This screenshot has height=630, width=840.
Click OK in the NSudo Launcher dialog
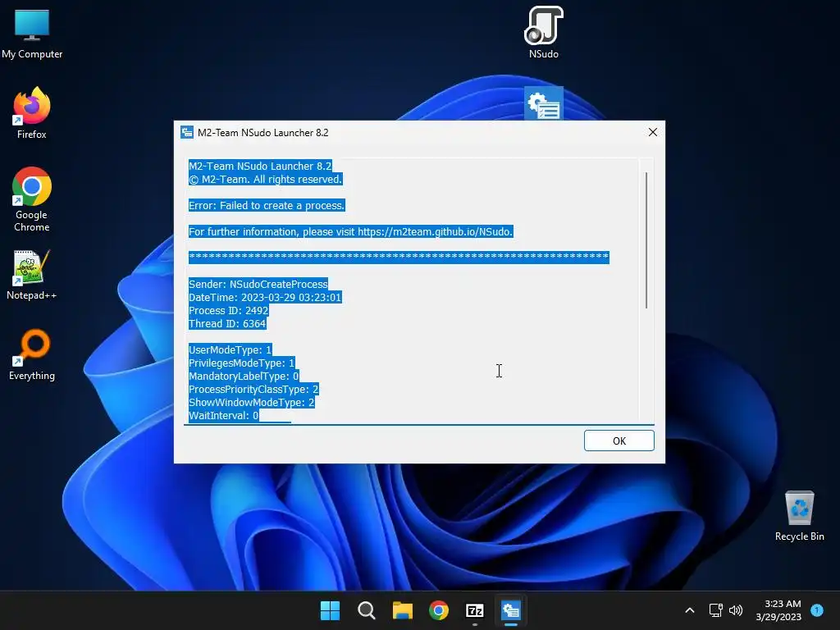pos(619,441)
